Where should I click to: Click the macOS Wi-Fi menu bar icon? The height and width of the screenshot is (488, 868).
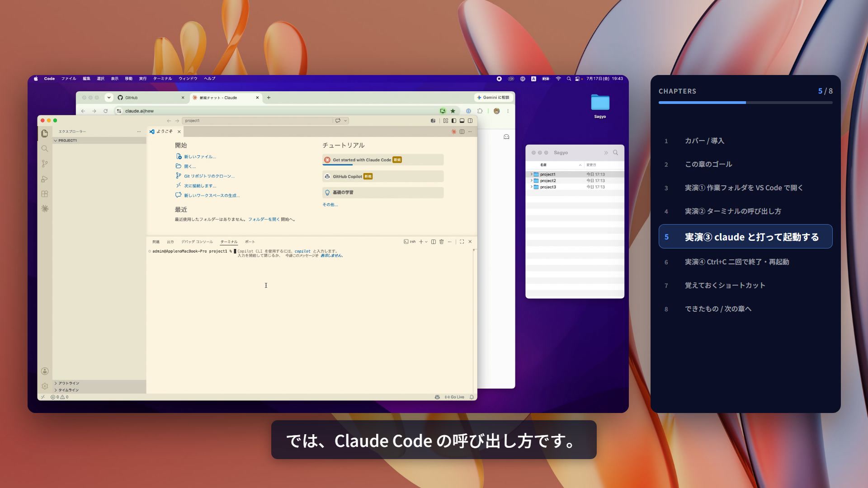pyautogui.click(x=558, y=79)
